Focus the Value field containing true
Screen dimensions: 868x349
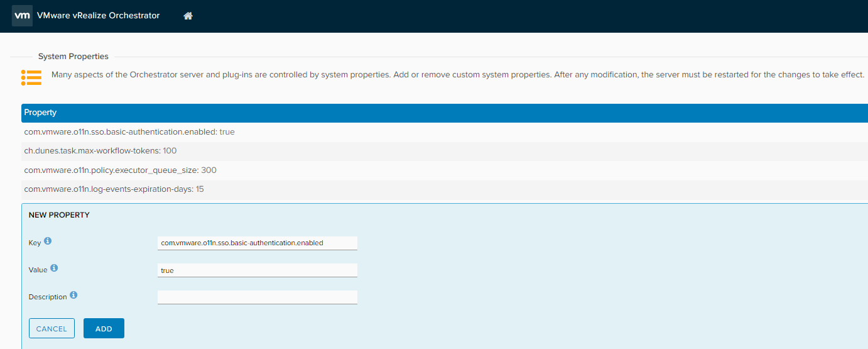[x=257, y=270]
